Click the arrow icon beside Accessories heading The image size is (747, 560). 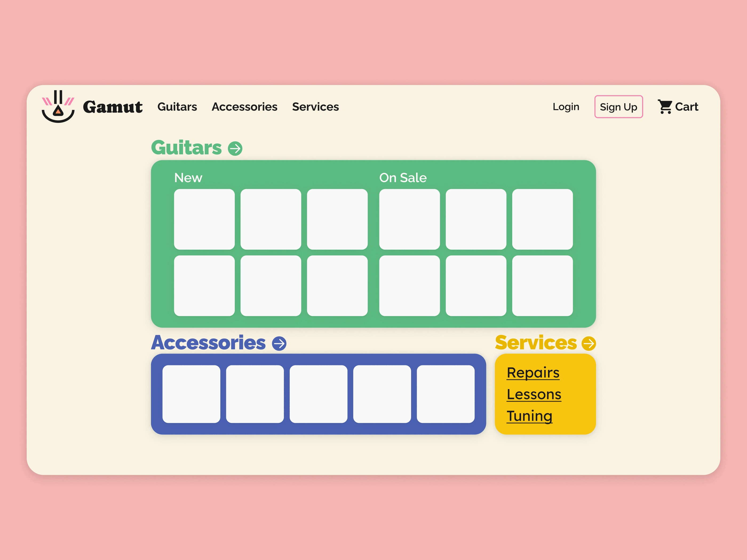(279, 344)
